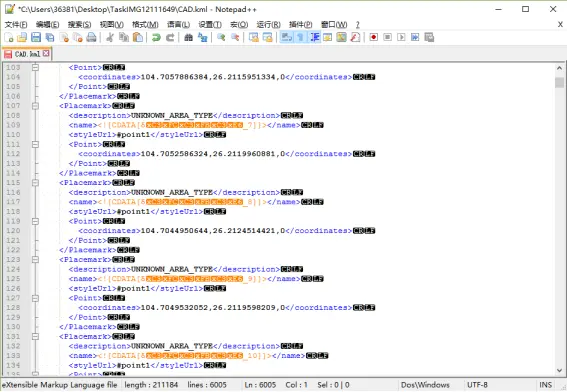Image resolution: width=567 pixels, height=392 pixels.
Task: Collapse the Placemark fold at line 115
Action: click(35, 183)
